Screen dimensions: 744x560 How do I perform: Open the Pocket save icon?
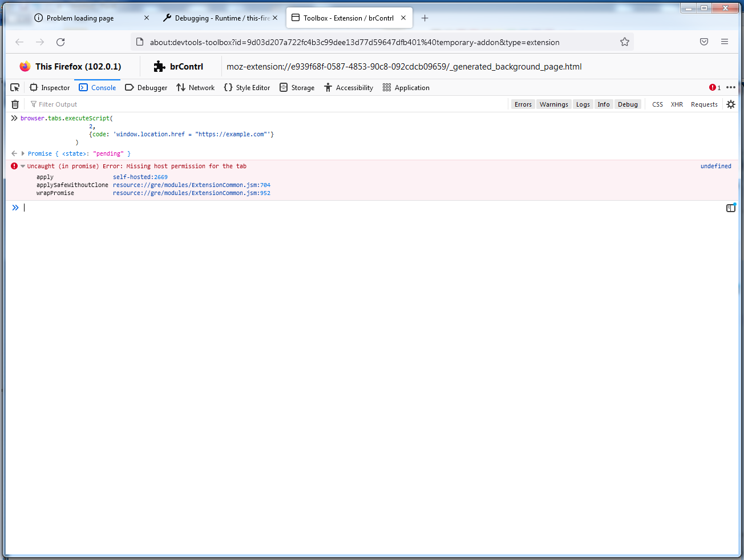[704, 42]
